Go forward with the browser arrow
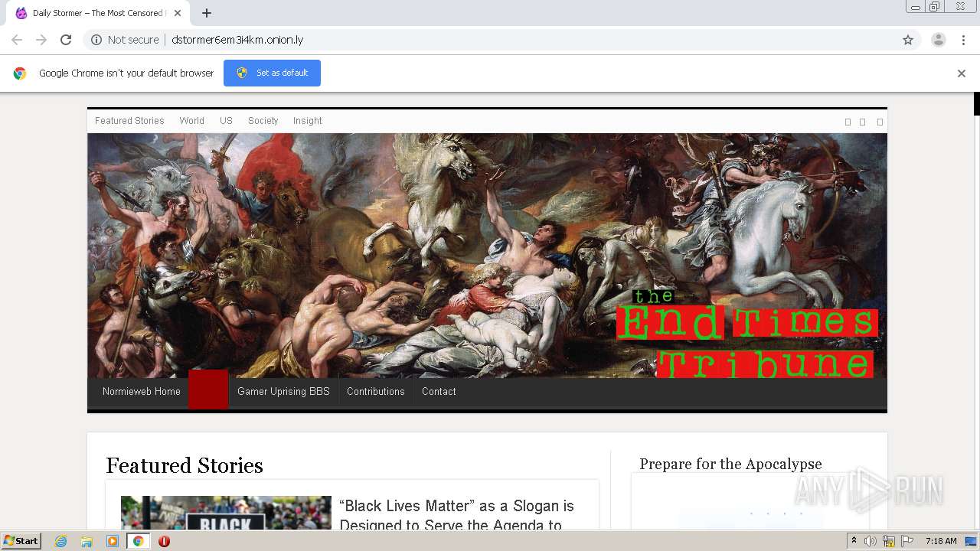 point(41,40)
